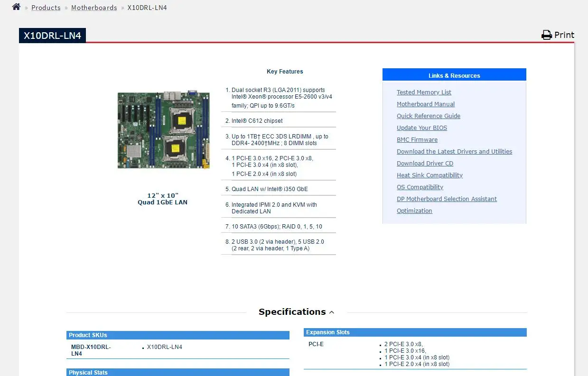Click the 'Integrated IPMI 2.0 and KVM' feature
Screen dimensions: 588x376
[x=274, y=208]
